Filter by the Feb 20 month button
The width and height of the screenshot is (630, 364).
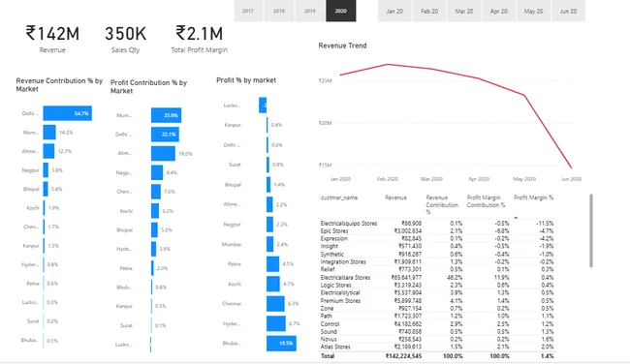click(x=429, y=11)
